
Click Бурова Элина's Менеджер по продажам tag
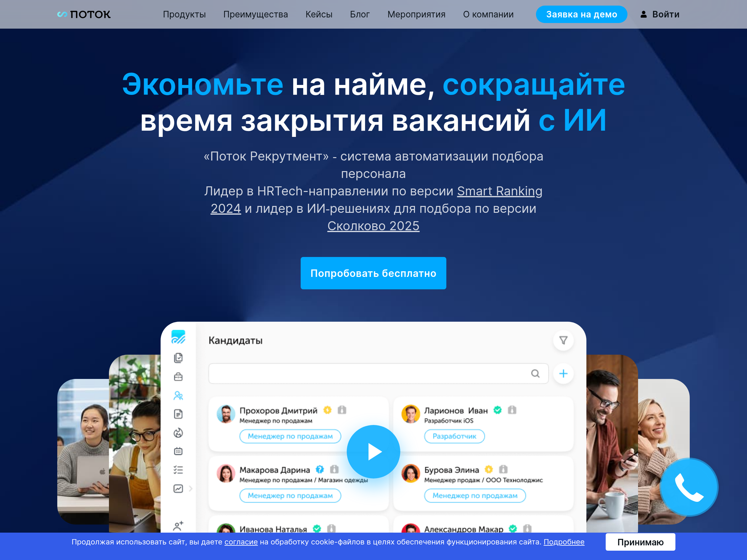[475, 496]
